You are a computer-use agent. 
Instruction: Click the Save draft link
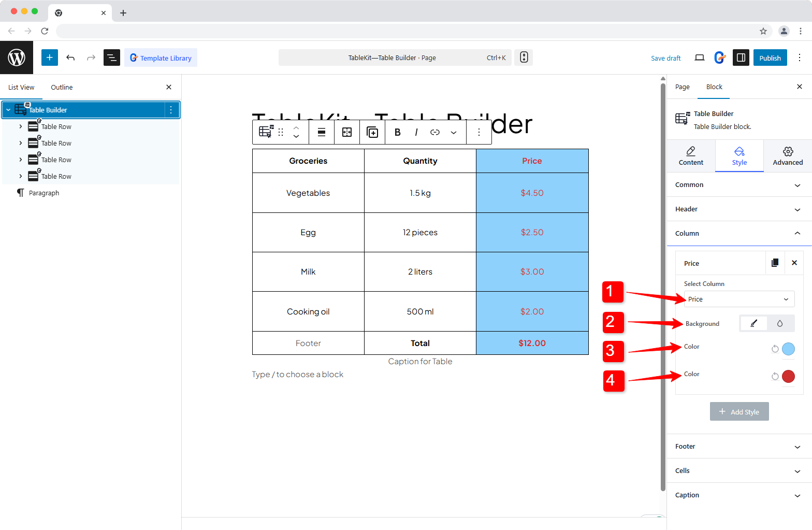tap(665, 58)
